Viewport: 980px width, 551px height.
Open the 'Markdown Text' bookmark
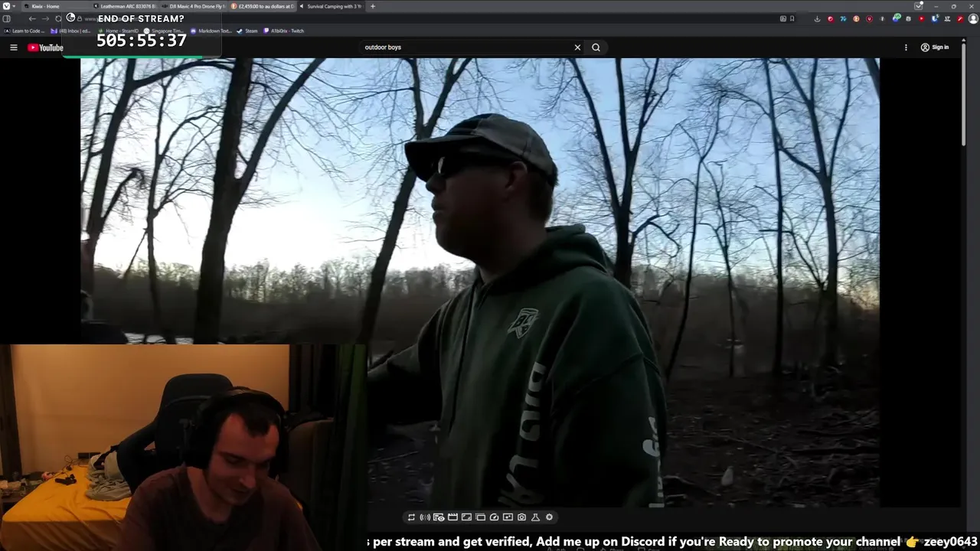[x=211, y=31]
